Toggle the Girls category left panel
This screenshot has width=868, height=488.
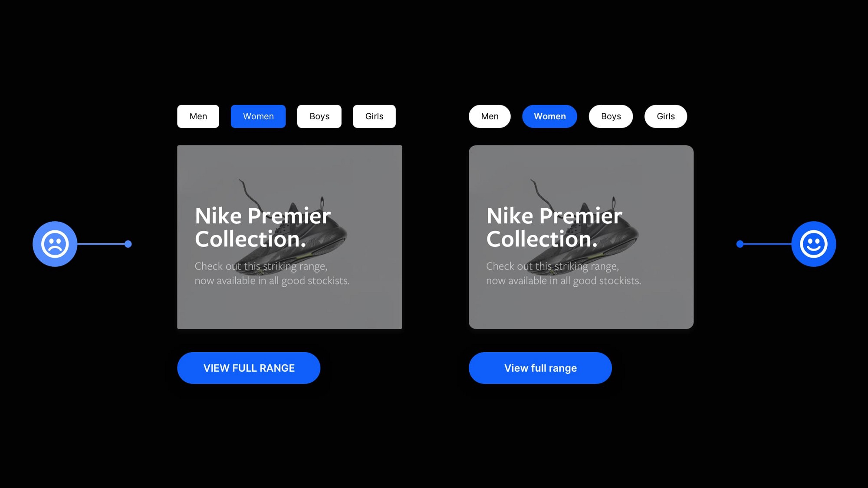click(374, 116)
